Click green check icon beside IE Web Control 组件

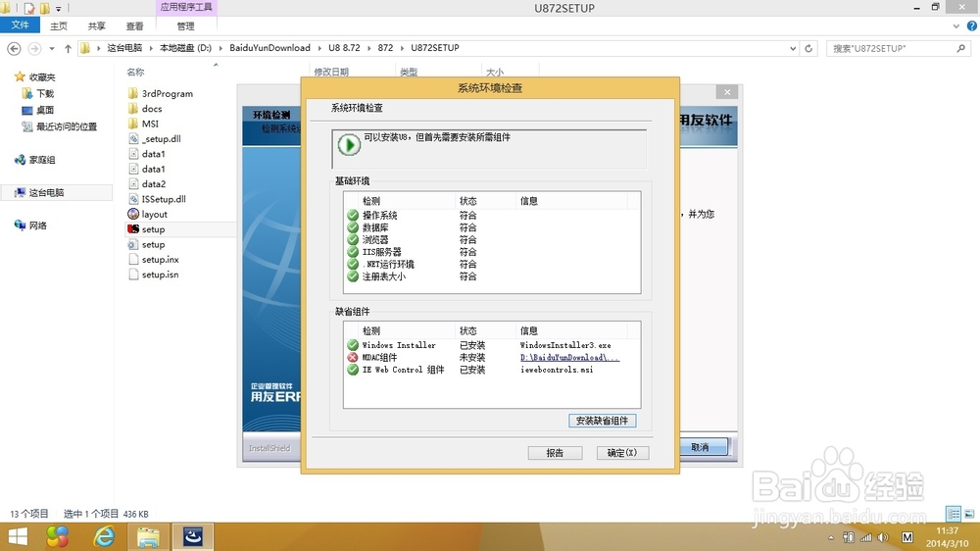(x=353, y=370)
